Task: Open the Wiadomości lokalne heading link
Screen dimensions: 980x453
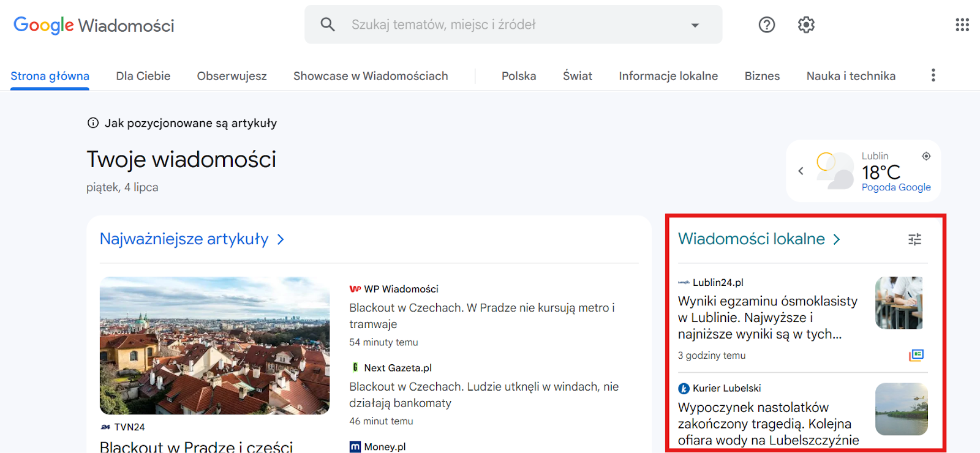Action: pos(752,239)
